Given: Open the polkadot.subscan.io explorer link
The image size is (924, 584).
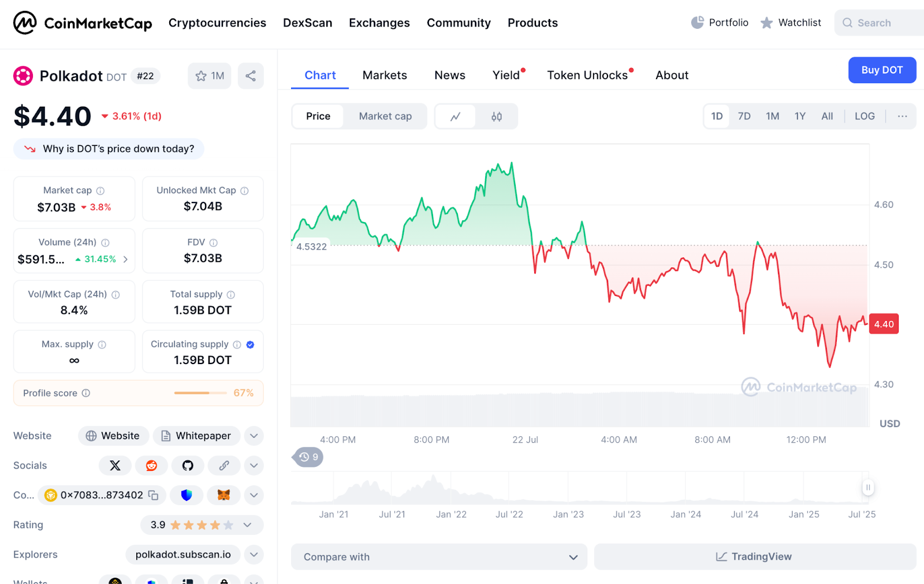Looking at the screenshot, I should (x=183, y=555).
